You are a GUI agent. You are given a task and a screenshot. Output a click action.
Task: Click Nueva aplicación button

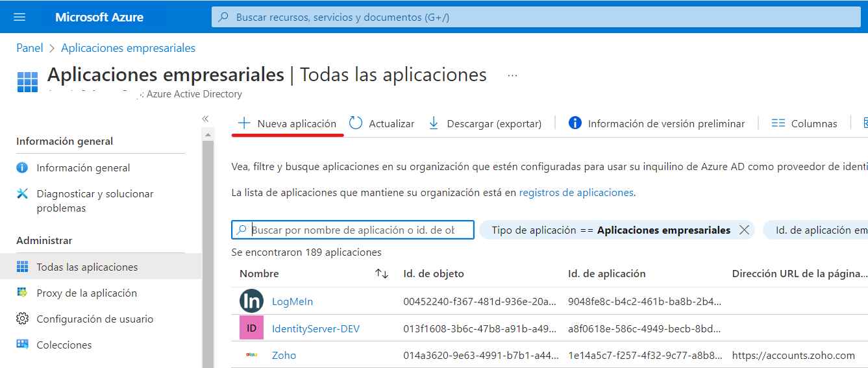pyautogui.click(x=287, y=123)
